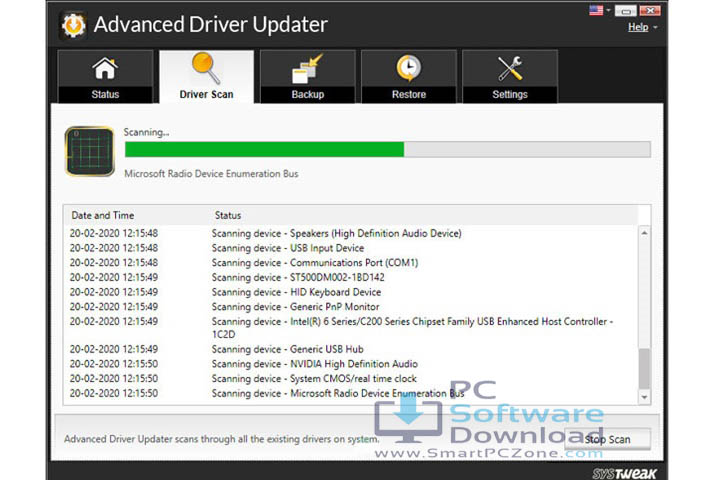Click the Scanning... status label
This screenshot has width=720, height=480.
point(146,132)
